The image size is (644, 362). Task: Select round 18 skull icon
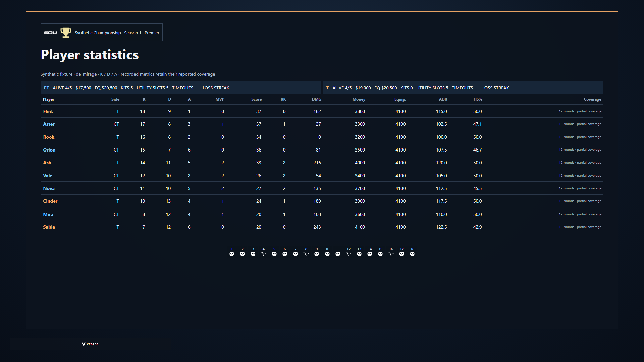click(412, 254)
